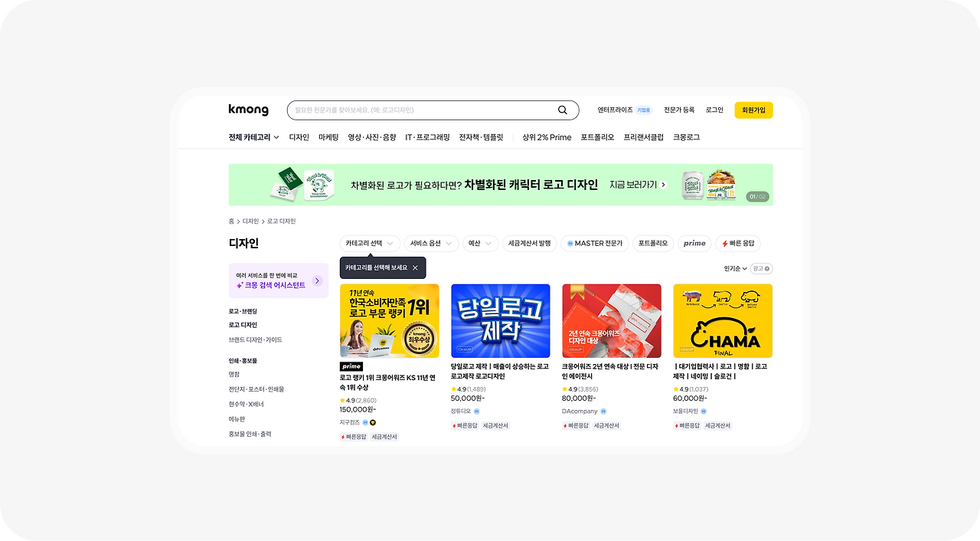Click the yellow 회원가입 button

pyautogui.click(x=753, y=110)
